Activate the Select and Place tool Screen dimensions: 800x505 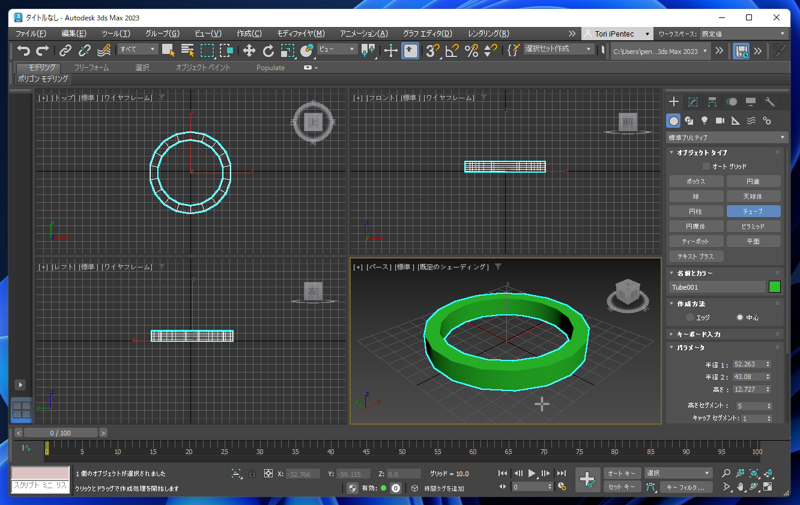(307, 50)
